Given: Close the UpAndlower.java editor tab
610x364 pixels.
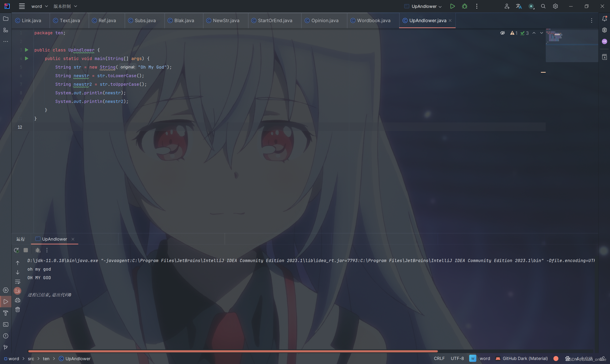Looking at the screenshot, I should 450,20.
